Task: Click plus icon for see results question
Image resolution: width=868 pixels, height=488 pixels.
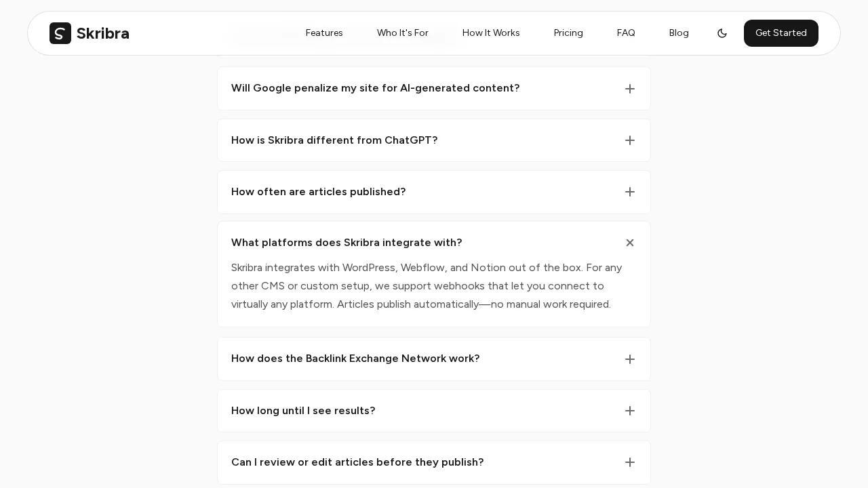Action: (629, 411)
